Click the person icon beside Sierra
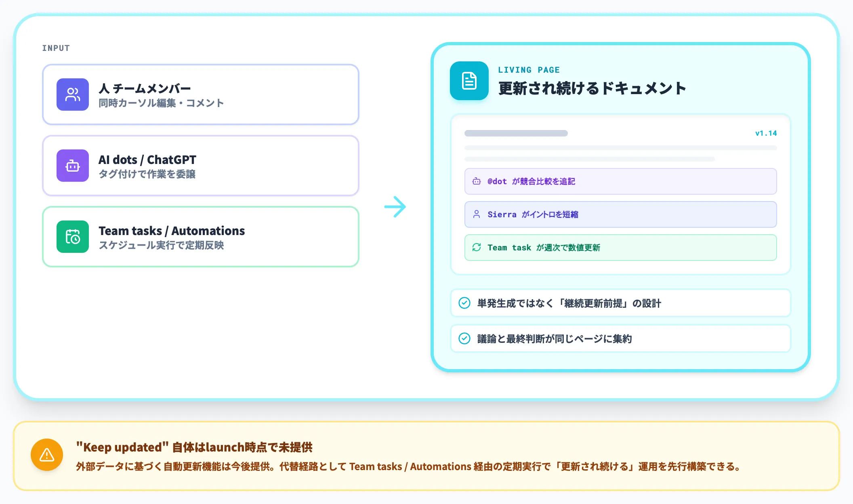 [477, 214]
